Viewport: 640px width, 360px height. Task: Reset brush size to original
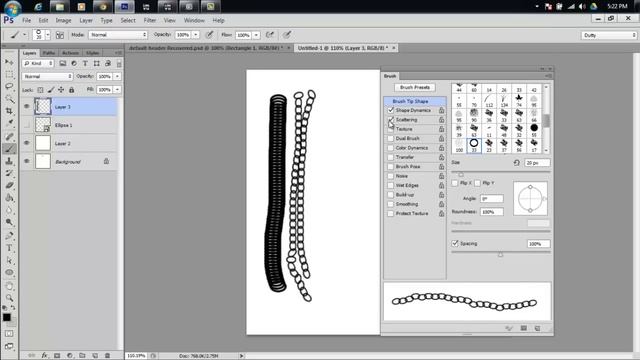[x=516, y=163]
